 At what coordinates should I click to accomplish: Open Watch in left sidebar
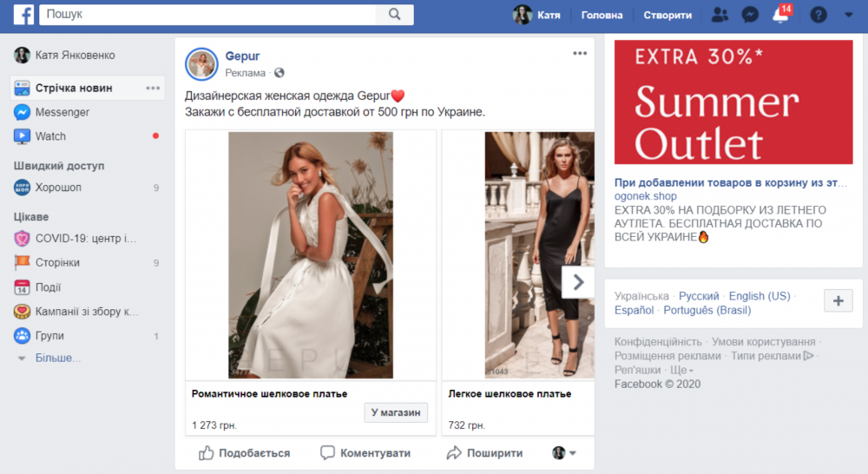coord(40,136)
